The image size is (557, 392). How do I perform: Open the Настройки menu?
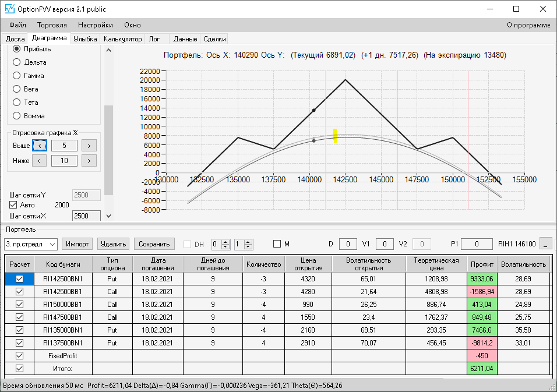[95, 25]
